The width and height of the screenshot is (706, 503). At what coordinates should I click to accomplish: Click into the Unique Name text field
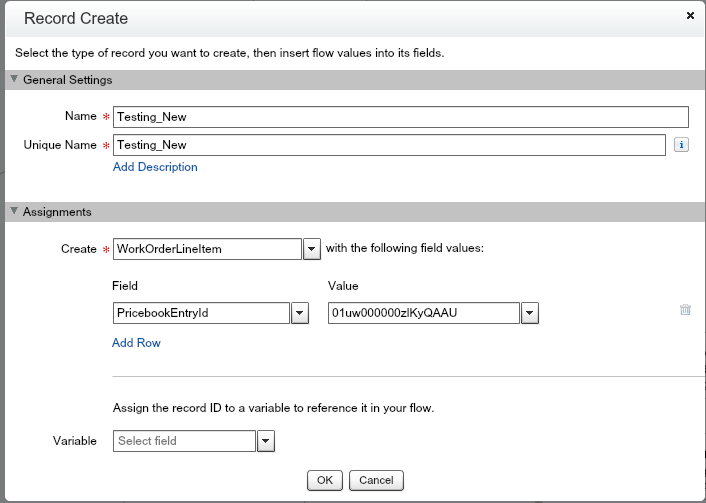[389, 145]
